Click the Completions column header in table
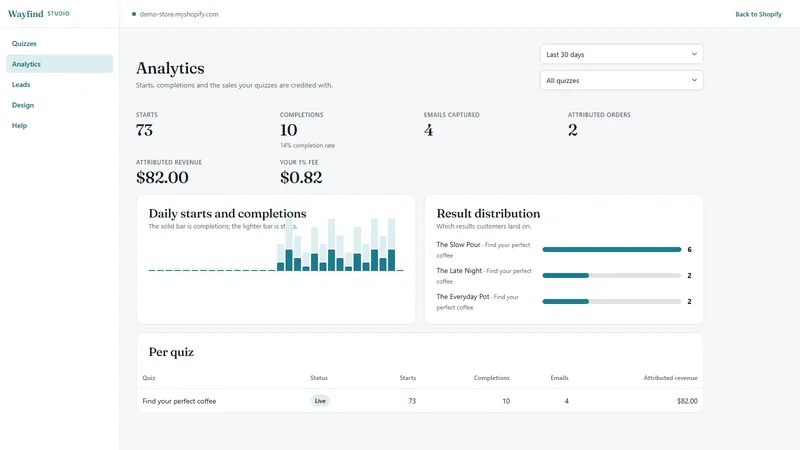This screenshot has height=450, width=800. (491, 378)
